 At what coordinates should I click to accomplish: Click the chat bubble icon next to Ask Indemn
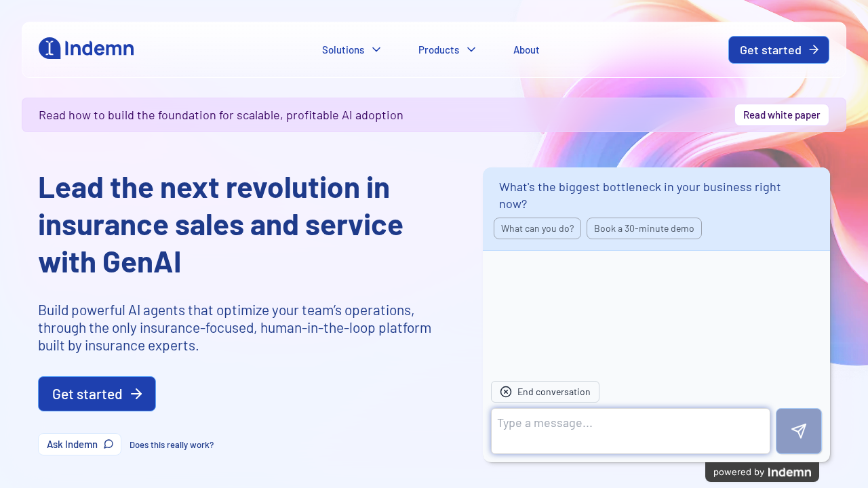click(x=108, y=444)
